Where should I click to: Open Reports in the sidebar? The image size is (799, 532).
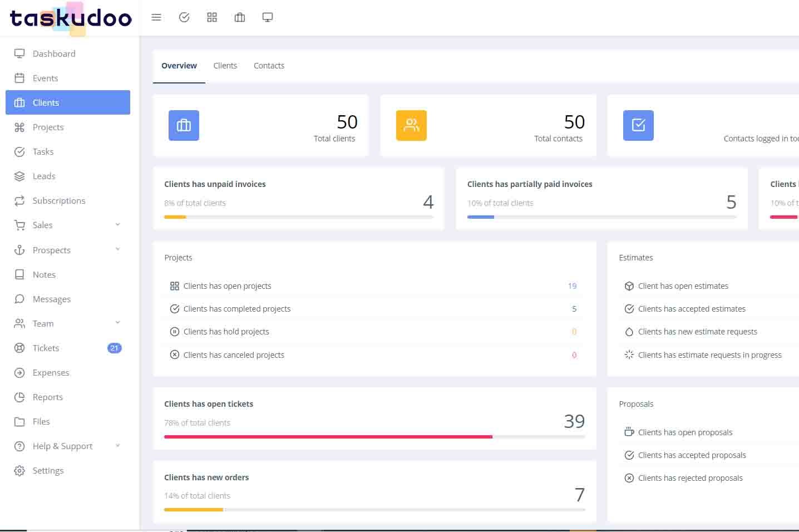(x=68, y=397)
